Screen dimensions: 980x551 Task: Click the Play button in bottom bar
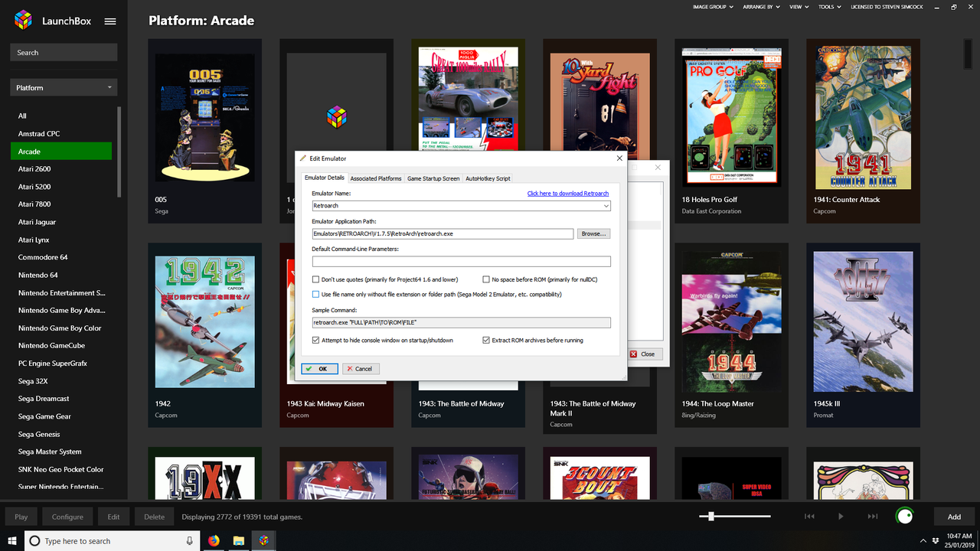pos(21,517)
